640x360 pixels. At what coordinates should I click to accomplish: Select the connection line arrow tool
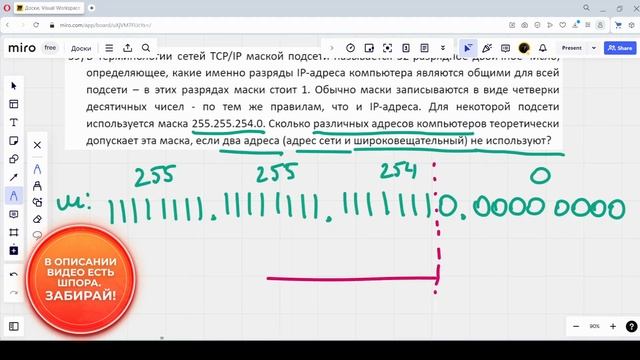(x=13, y=178)
